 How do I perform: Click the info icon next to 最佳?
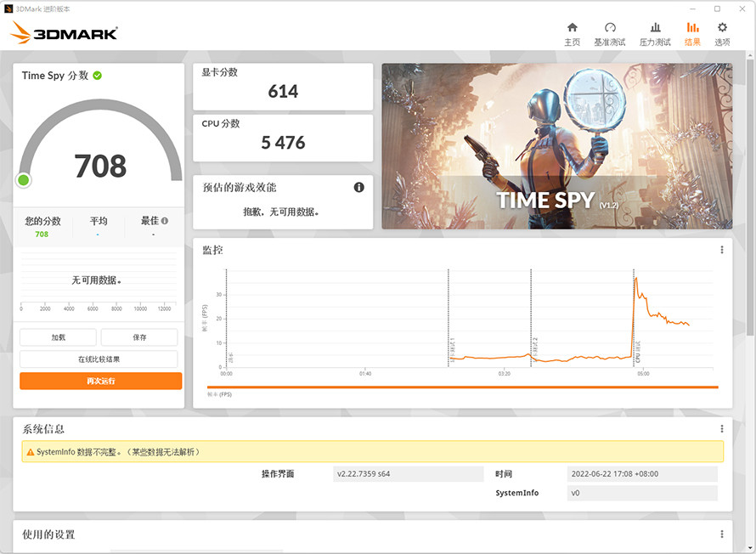(x=165, y=221)
